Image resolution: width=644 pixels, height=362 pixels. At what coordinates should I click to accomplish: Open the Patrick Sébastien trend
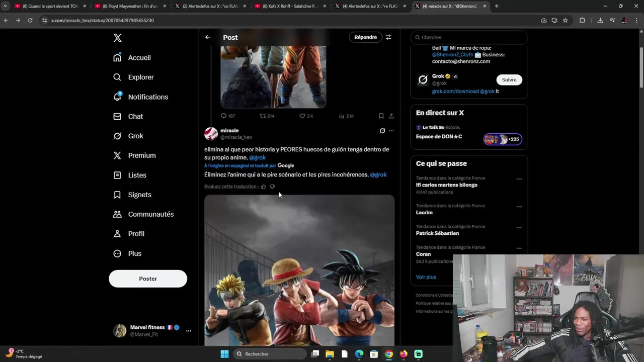click(x=437, y=233)
